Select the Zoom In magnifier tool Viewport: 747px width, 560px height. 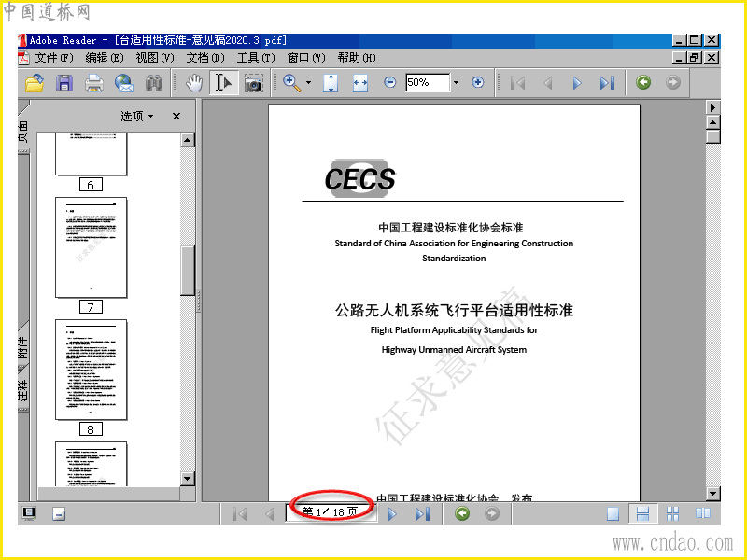coord(291,83)
